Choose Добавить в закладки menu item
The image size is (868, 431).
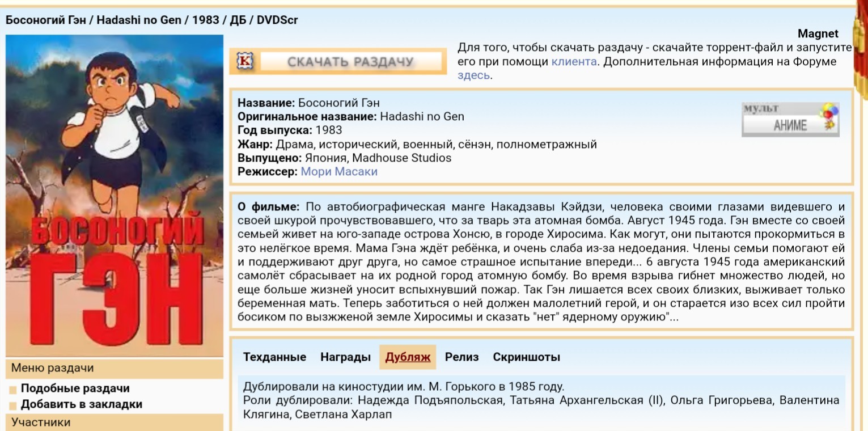[81, 404]
